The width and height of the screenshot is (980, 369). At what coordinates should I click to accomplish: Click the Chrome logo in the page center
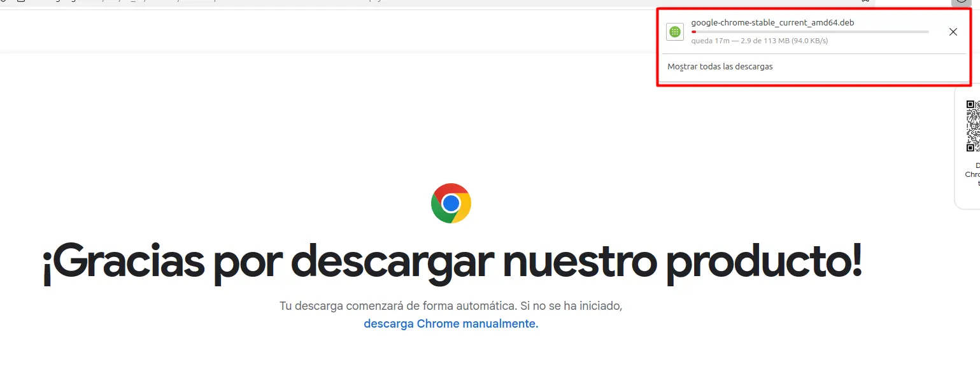[451, 204]
